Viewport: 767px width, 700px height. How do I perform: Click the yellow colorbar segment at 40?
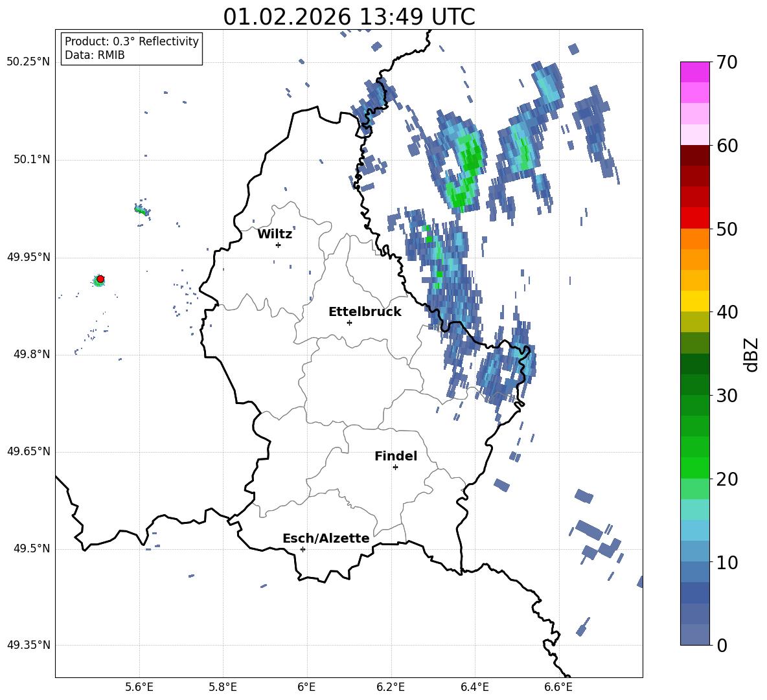click(x=694, y=301)
